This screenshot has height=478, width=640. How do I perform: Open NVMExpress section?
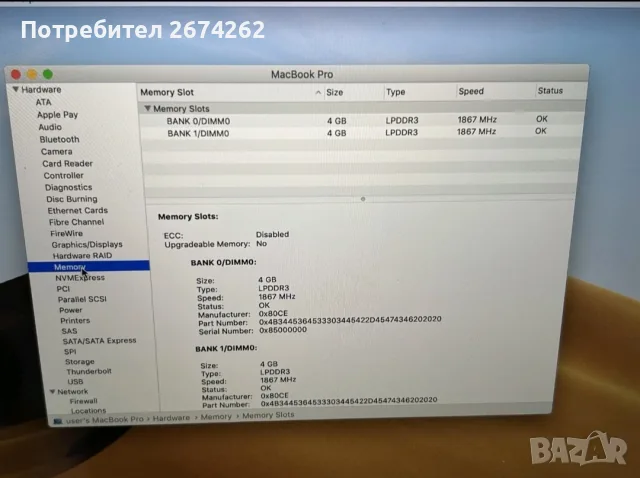point(80,278)
